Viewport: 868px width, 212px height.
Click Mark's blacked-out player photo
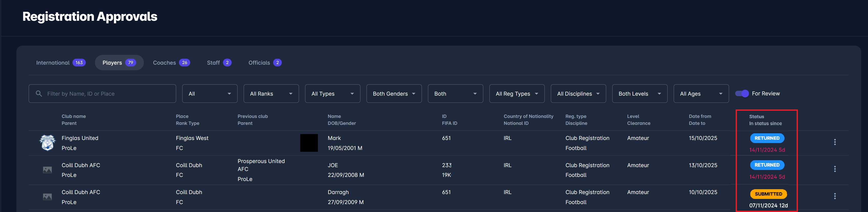[x=309, y=143]
